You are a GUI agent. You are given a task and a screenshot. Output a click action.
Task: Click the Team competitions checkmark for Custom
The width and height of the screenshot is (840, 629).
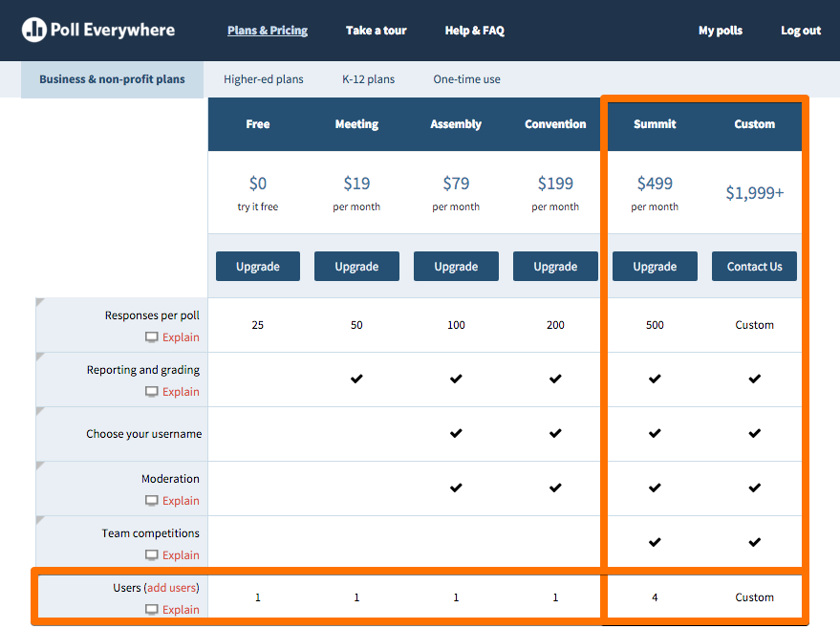click(x=754, y=542)
